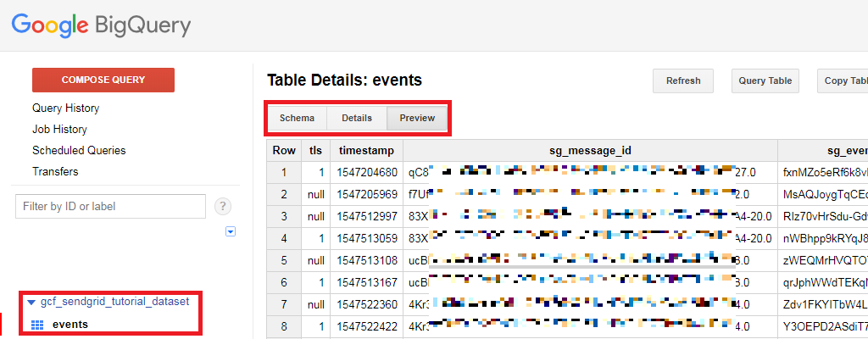
Task: Open Job History
Action: point(60,129)
